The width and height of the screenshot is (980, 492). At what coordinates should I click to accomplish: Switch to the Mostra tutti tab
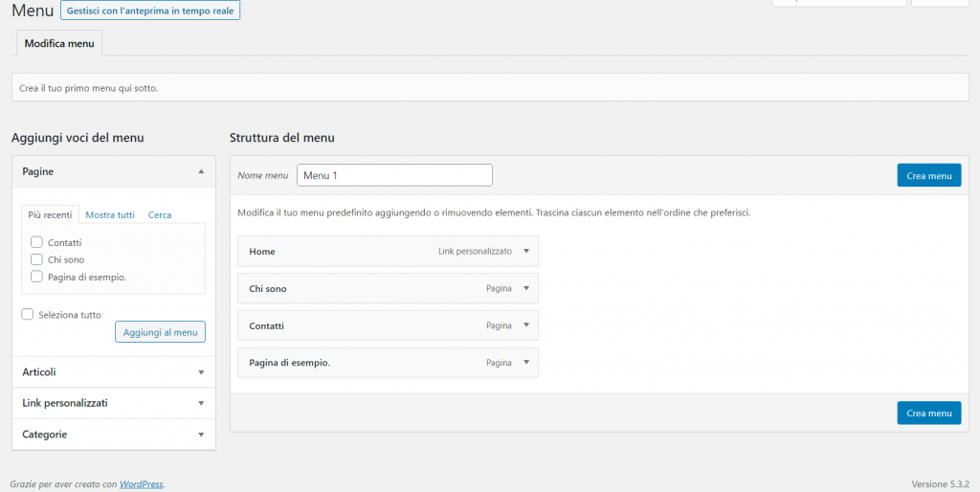point(110,215)
